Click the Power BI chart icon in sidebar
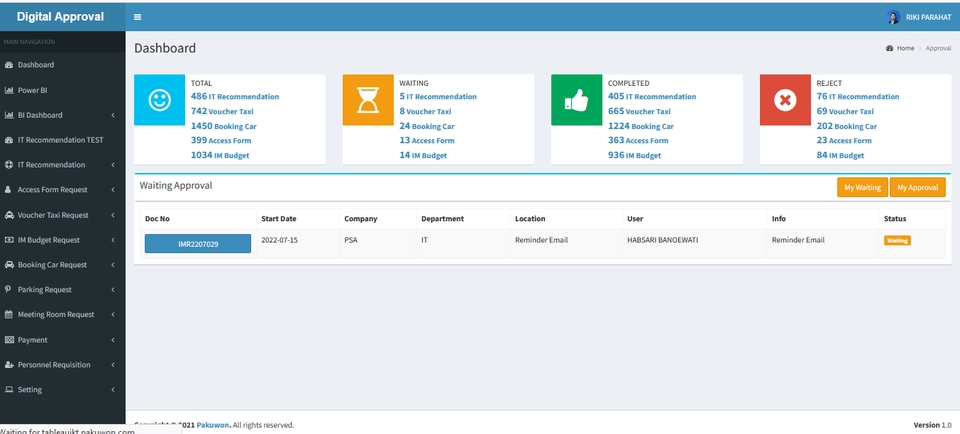 [9, 90]
